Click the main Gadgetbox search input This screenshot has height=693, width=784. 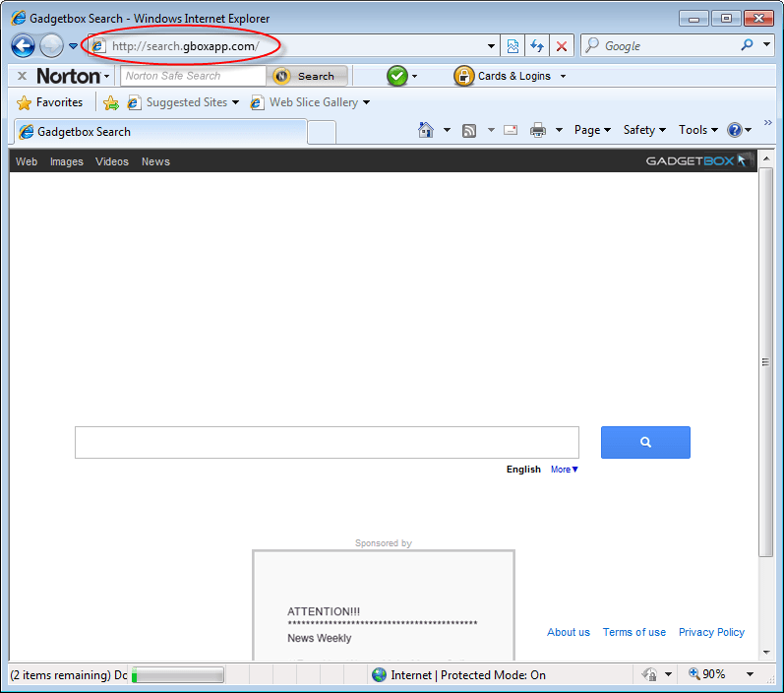327,442
